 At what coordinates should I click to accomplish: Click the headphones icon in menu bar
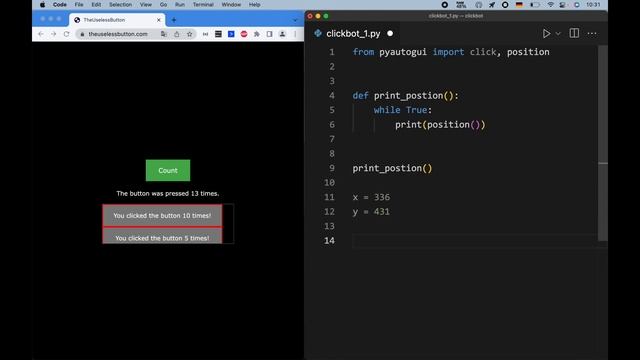pos(478,4)
